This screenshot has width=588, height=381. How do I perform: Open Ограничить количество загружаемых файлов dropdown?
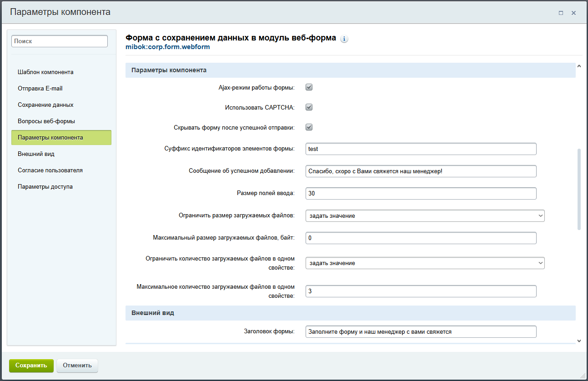coord(425,263)
